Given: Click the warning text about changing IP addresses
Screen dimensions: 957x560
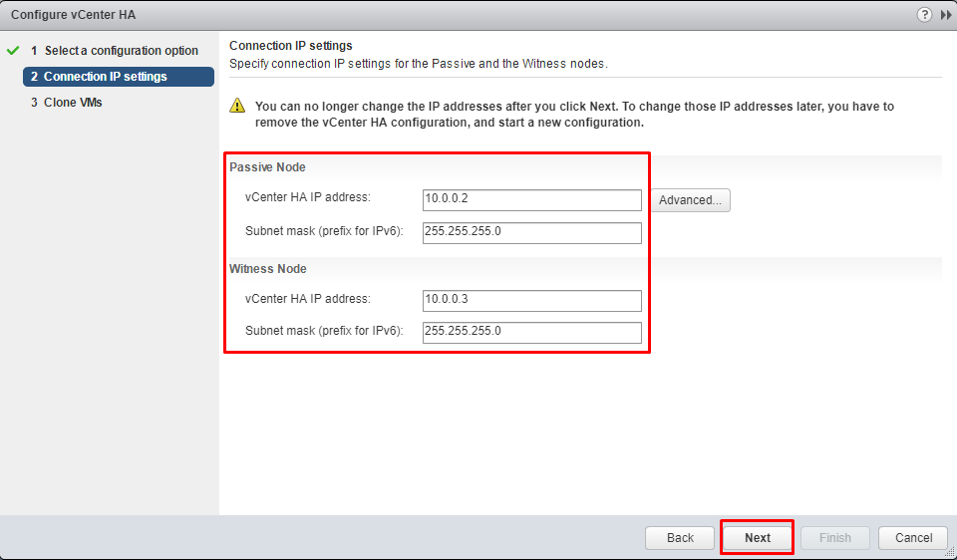Looking at the screenshot, I should (x=574, y=114).
